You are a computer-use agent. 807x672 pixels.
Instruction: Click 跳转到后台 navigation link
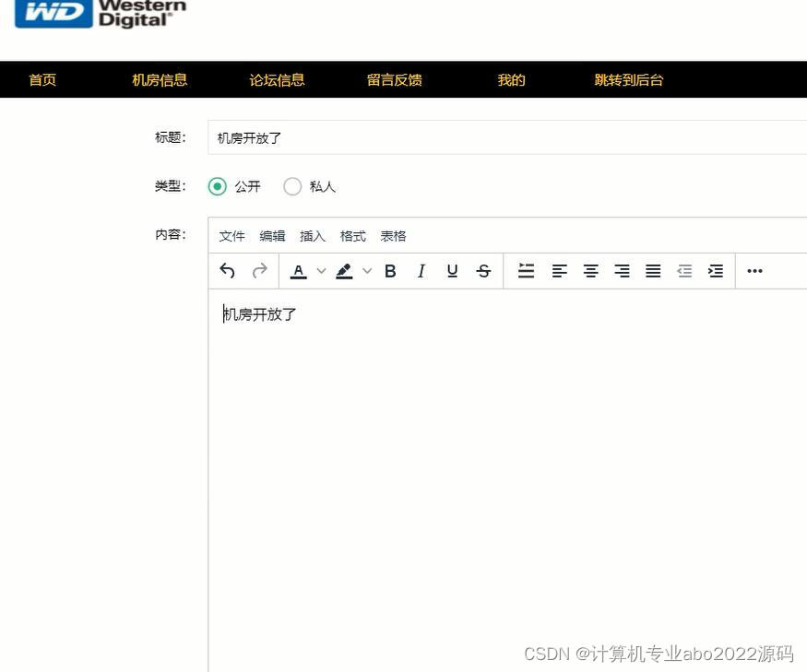[628, 80]
